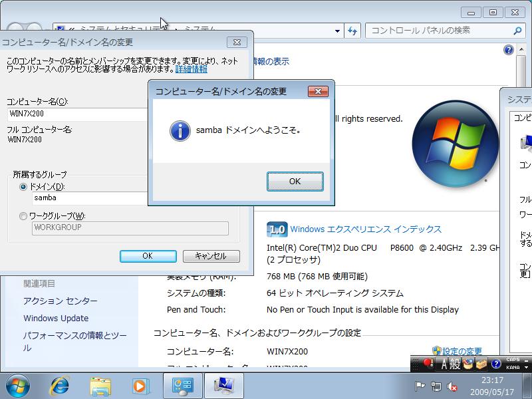This screenshot has width=532, height=399.
Task: Click the blue information icon in the dialog
Action: click(180, 130)
